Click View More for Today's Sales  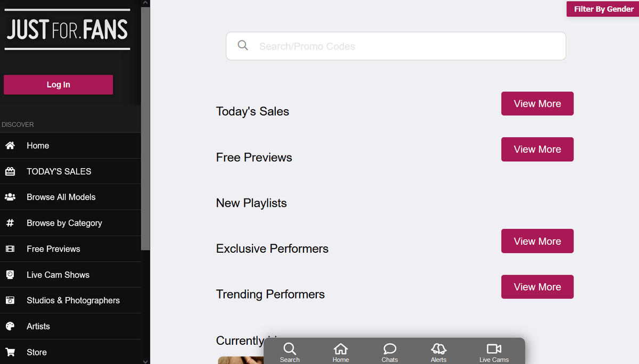coord(537,104)
